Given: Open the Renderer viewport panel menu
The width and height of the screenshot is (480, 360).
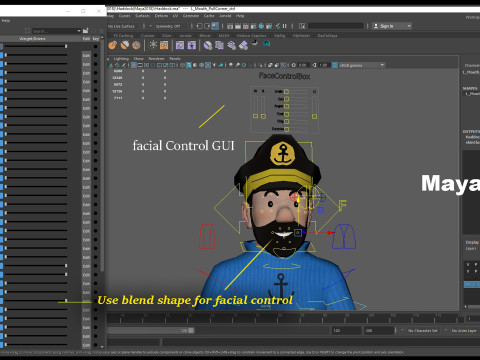Looking at the screenshot, I should (156, 59).
